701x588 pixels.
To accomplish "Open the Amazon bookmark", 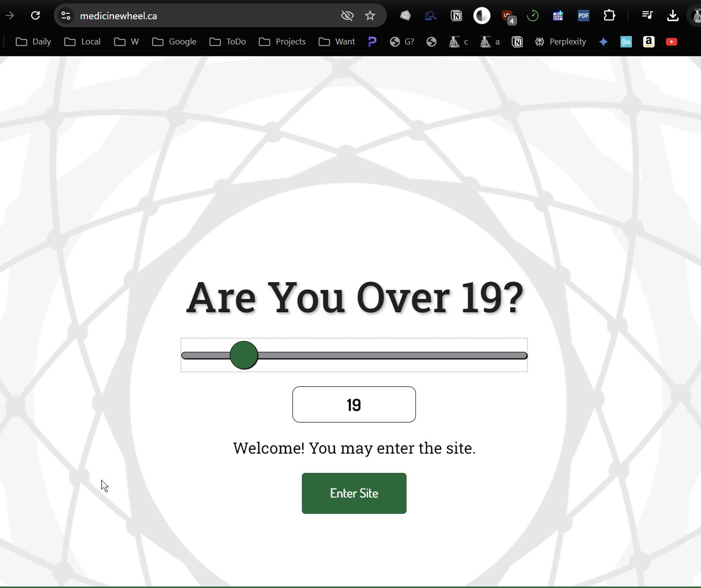I will 649,42.
